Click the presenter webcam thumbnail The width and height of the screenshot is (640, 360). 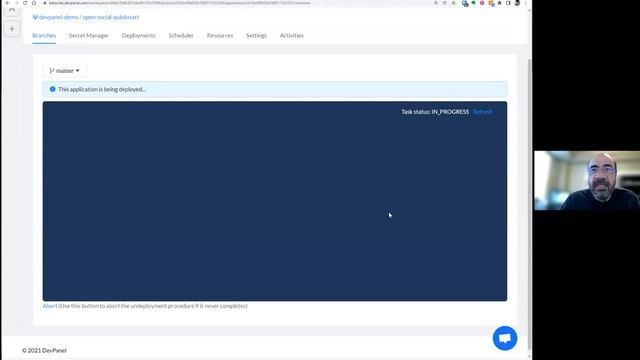pyautogui.click(x=587, y=180)
